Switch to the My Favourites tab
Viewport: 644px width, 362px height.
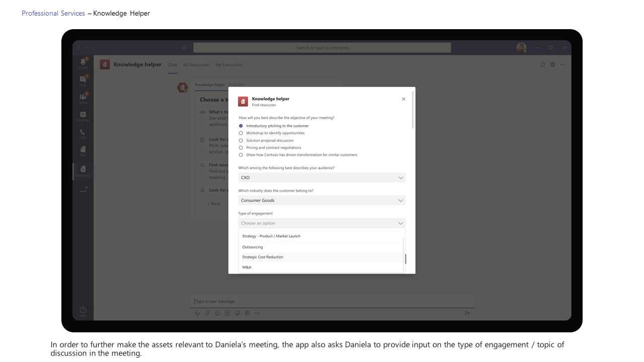pyautogui.click(x=229, y=64)
